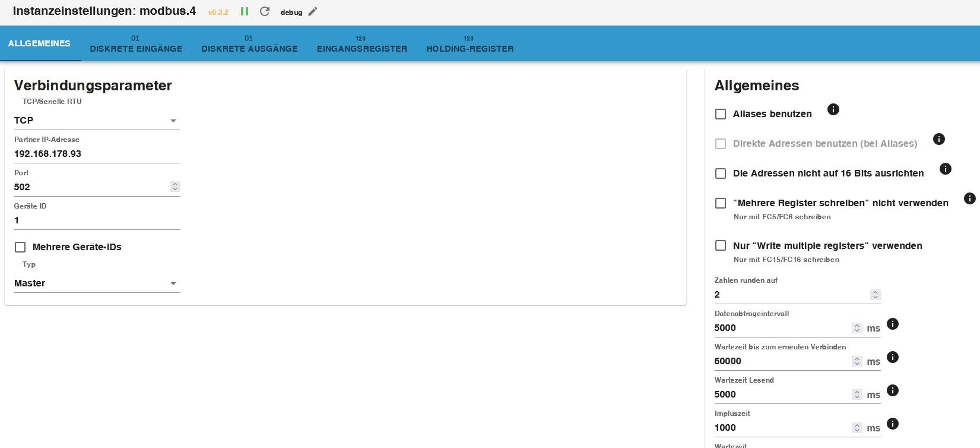Restart the instance using the reload icon
980x448 pixels.
click(x=265, y=11)
